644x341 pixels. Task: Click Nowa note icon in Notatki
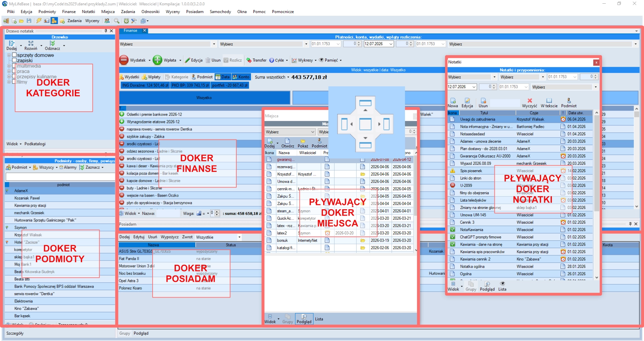[453, 101]
